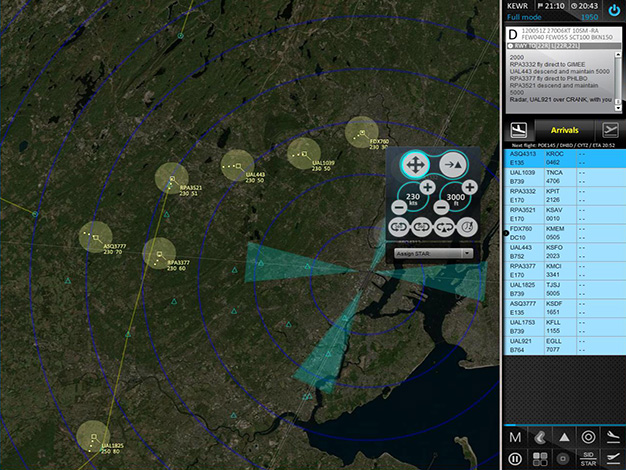Click the fly direct to GIMEE log message

coord(547,64)
